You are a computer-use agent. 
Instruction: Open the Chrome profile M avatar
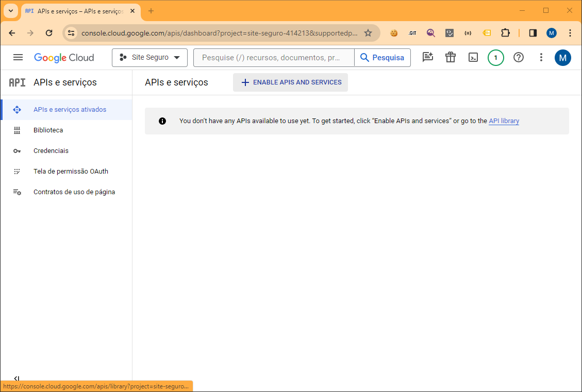(x=552, y=33)
